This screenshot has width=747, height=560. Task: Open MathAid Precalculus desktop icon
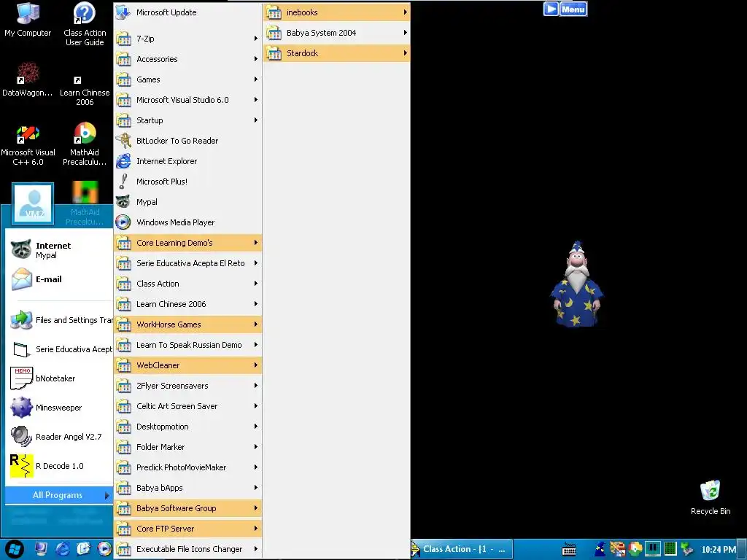(85, 145)
